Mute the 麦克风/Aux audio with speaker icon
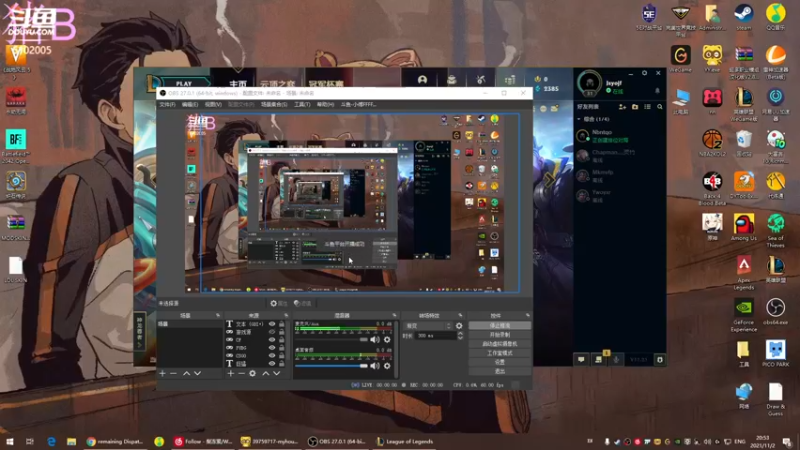Viewport: 800px width, 450px height. [375, 339]
